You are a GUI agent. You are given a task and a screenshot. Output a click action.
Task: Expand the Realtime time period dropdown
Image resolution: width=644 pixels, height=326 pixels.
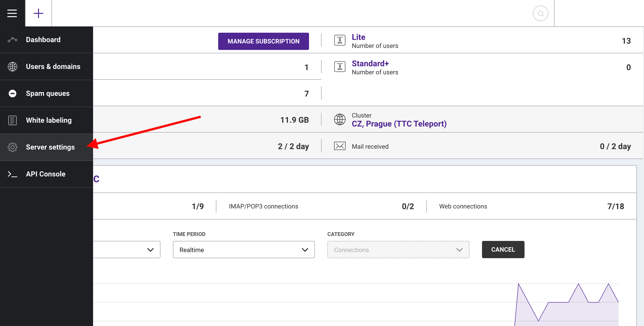pyautogui.click(x=244, y=250)
